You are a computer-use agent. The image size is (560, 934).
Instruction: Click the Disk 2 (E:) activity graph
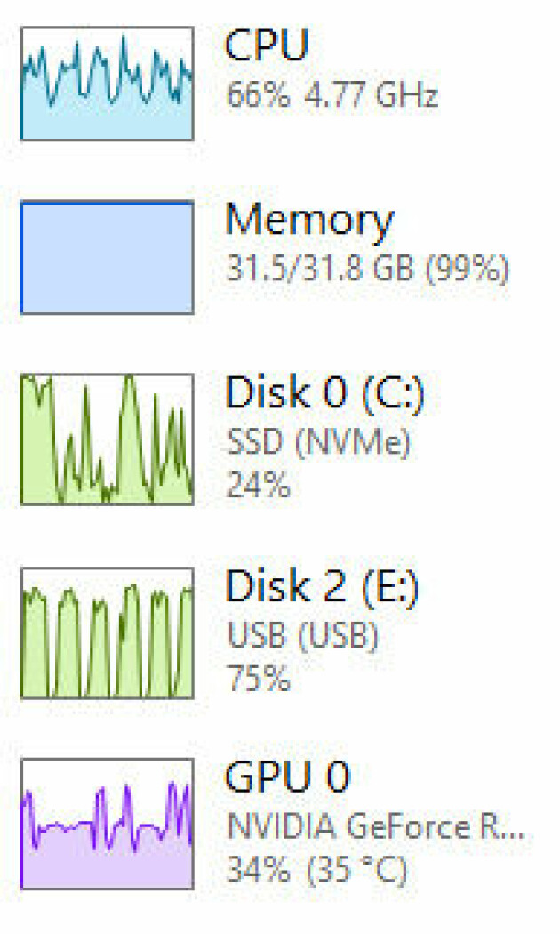[x=108, y=632]
